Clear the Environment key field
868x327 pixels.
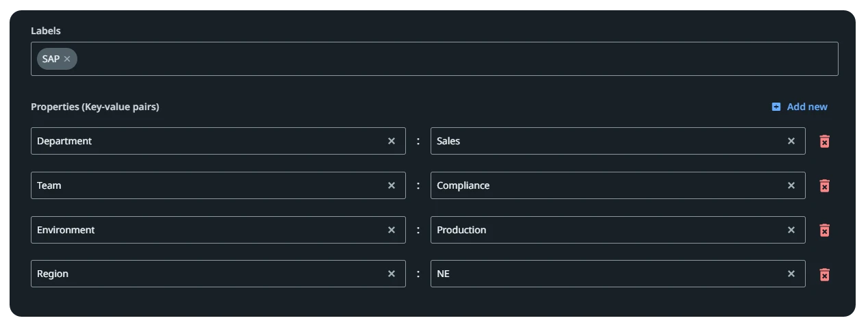[392, 230]
